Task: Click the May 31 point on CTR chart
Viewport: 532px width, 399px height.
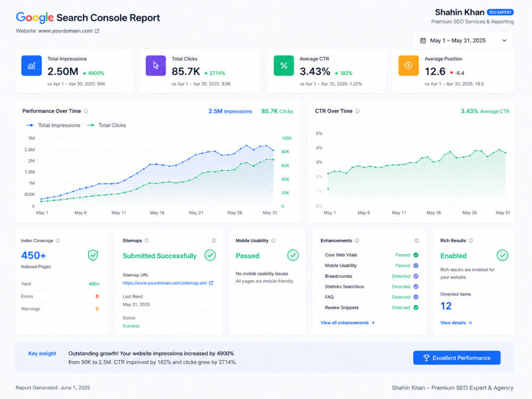Action: 505,153
